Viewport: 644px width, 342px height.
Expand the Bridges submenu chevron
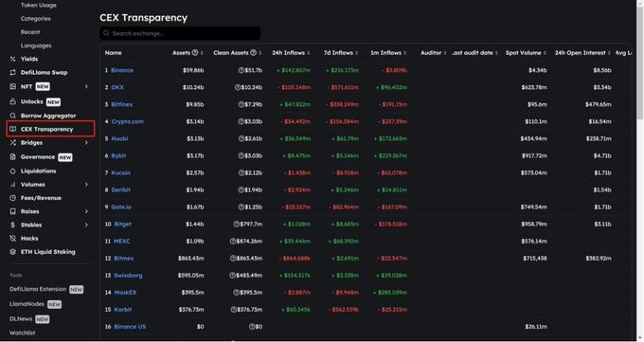coord(86,143)
